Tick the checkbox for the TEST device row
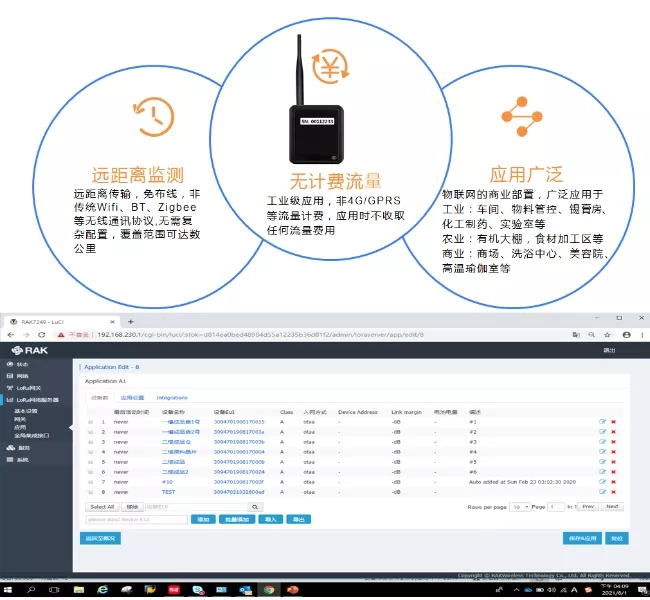This screenshot has height=600, width=650. click(x=90, y=492)
